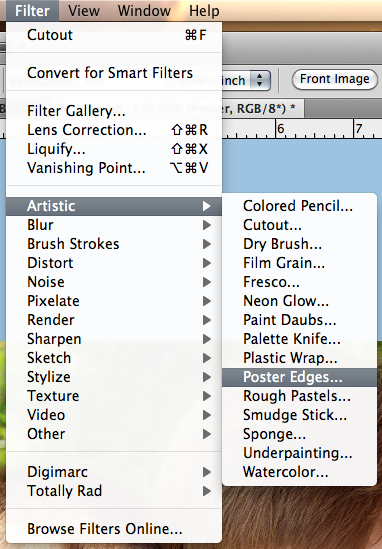Open the View menu

click(x=84, y=11)
